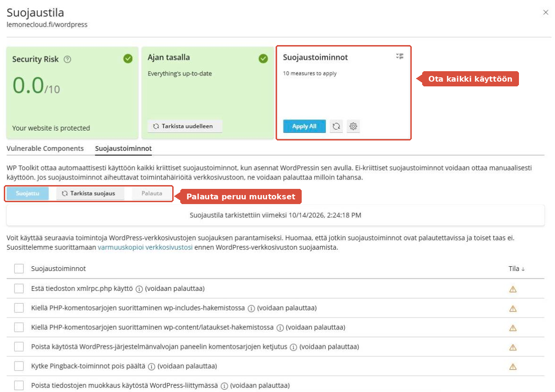This screenshot has height=392, width=555.
Task: Click warning status icon for wp-content/lataukset row
Action: (x=512, y=328)
